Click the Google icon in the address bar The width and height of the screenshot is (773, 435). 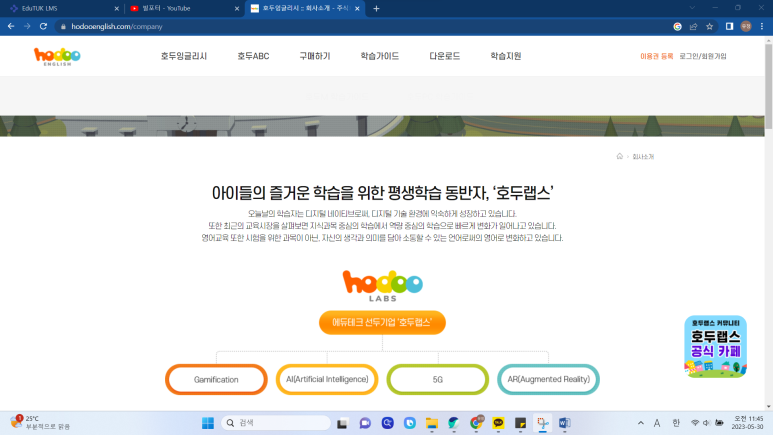[677, 27]
